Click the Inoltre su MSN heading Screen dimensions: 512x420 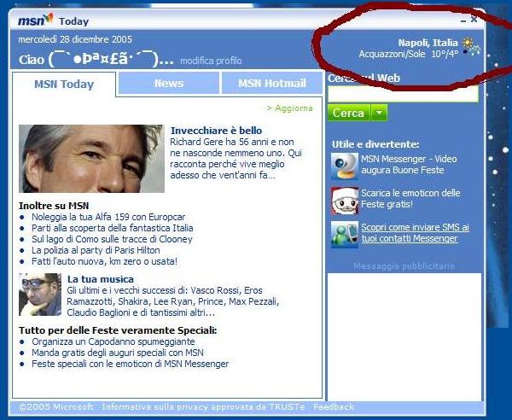pyautogui.click(x=54, y=206)
